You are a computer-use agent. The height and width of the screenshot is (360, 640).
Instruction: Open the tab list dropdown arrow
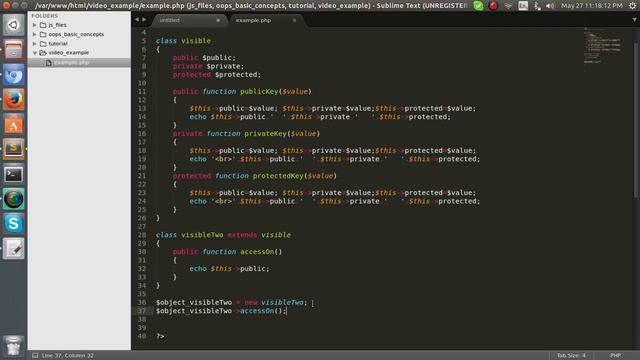(x=635, y=20)
